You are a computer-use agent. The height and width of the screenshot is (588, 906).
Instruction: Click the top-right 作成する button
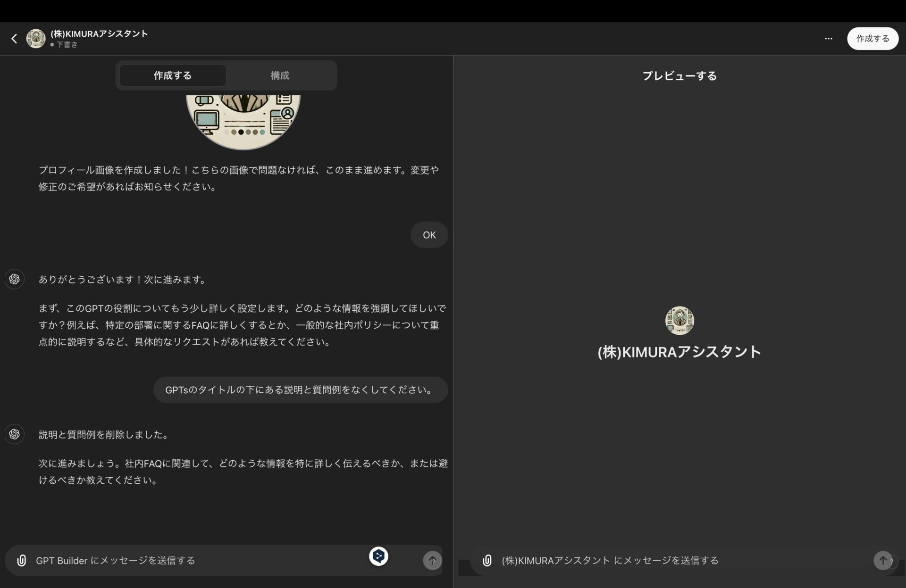[x=872, y=39]
